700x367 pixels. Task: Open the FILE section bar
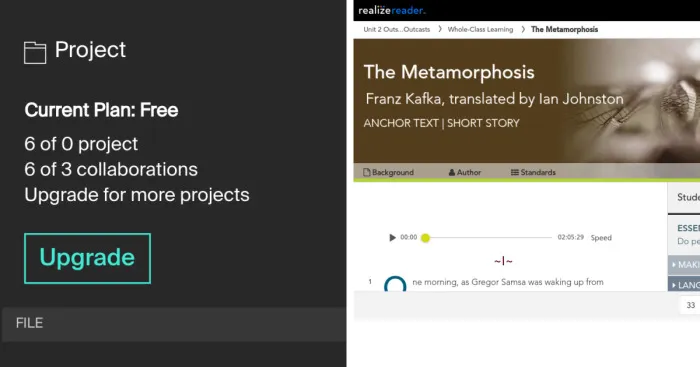pos(174,323)
